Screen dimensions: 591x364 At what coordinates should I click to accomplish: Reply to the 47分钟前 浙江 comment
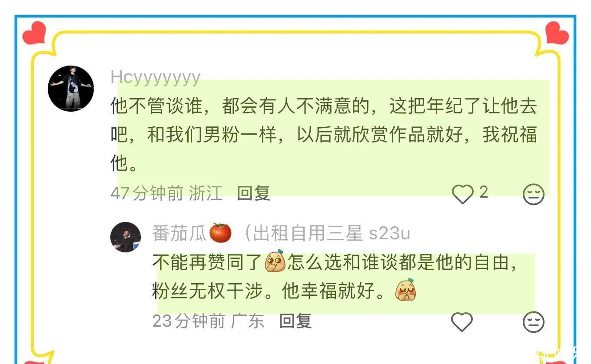tap(254, 193)
